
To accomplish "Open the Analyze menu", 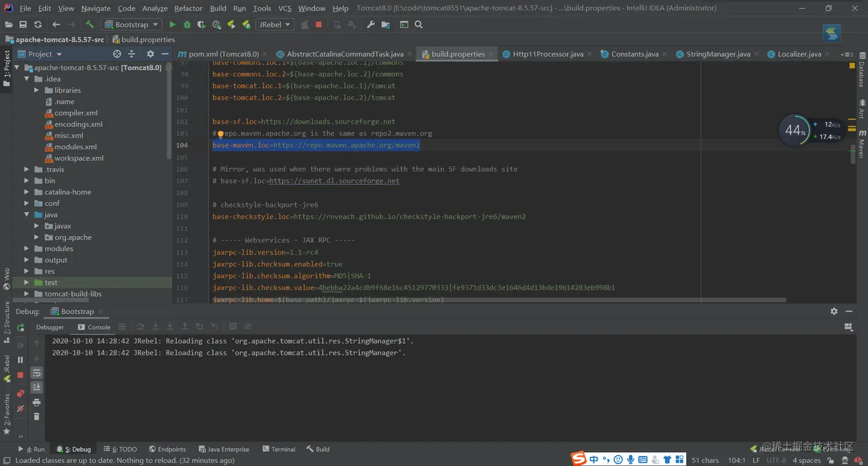I will tap(154, 8).
